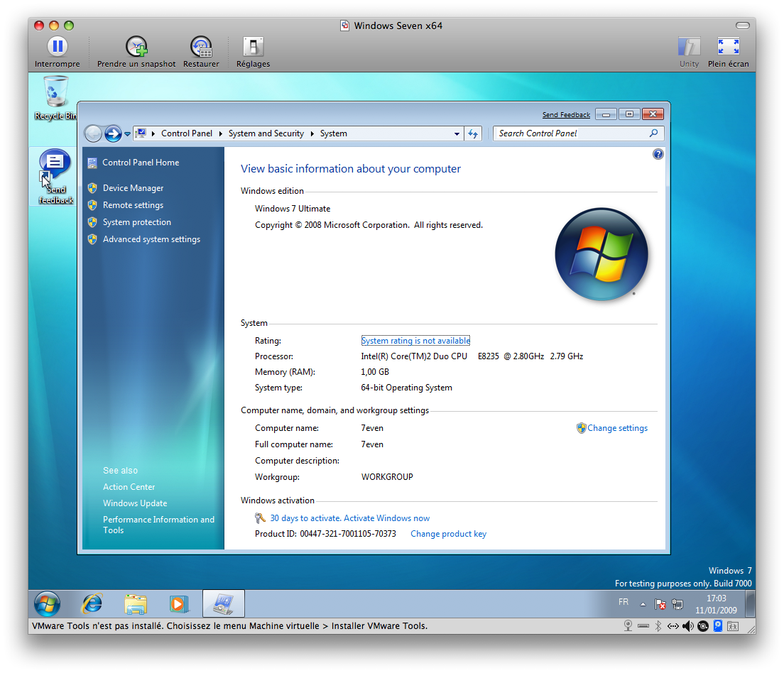The height and width of the screenshot is (673, 784).
Task: Open Performance Information and Tools
Action: tap(158, 525)
